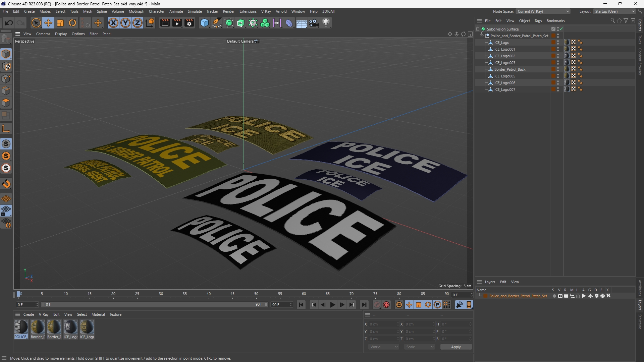Toggle layer visibility eye icon
644x362 pixels.
click(560, 296)
